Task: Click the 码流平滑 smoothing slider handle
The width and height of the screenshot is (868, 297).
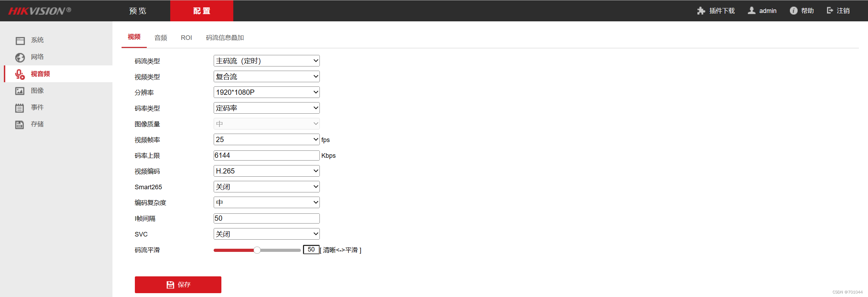Action: [257, 250]
